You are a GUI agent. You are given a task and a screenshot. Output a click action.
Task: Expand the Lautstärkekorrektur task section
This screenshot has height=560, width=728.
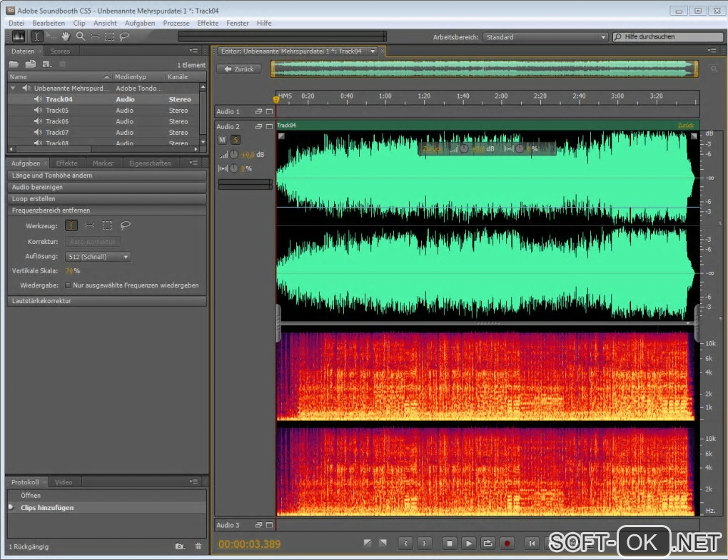(41, 301)
